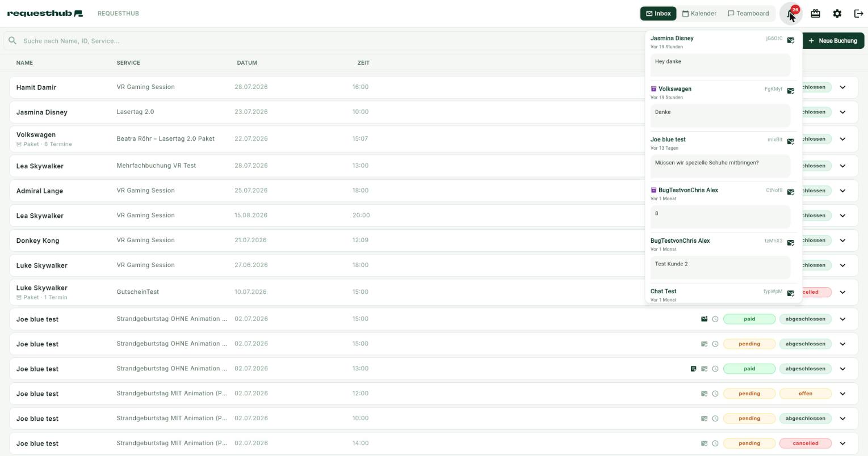Image resolution: width=868 pixels, height=456 pixels.
Task: Switch to the Kalender tab
Action: pyautogui.click(x=699, y=14)
